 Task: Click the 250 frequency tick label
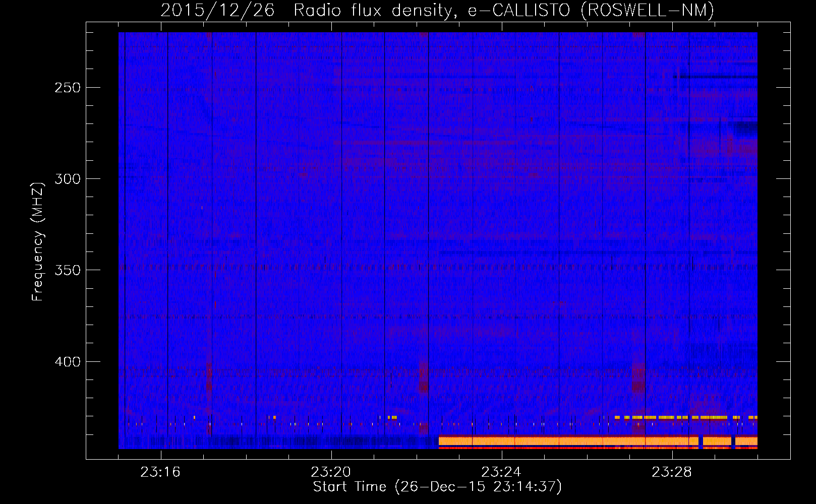68,88
